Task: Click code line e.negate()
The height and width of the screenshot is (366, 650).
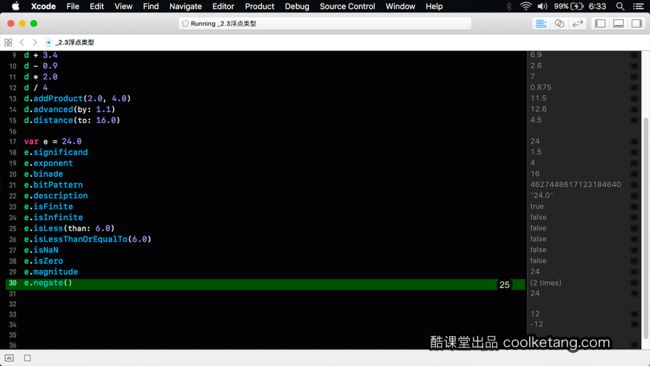Action: (48, 283)
